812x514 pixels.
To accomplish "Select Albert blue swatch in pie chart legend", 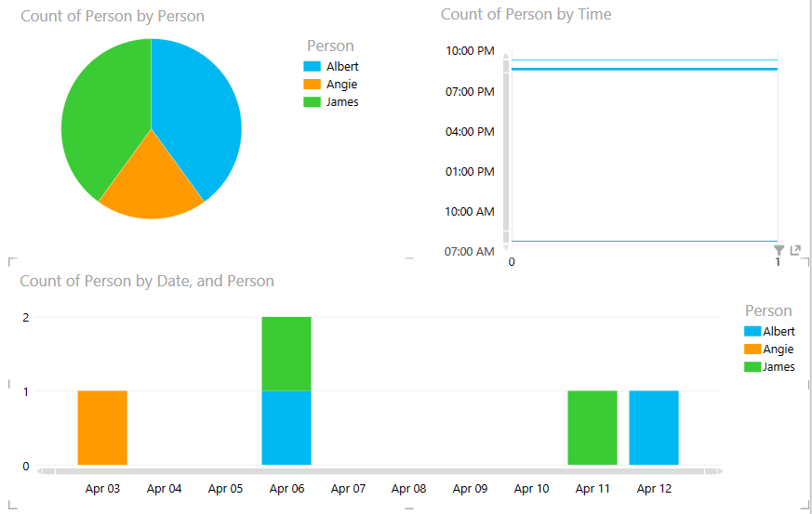I will coord(312,67).
